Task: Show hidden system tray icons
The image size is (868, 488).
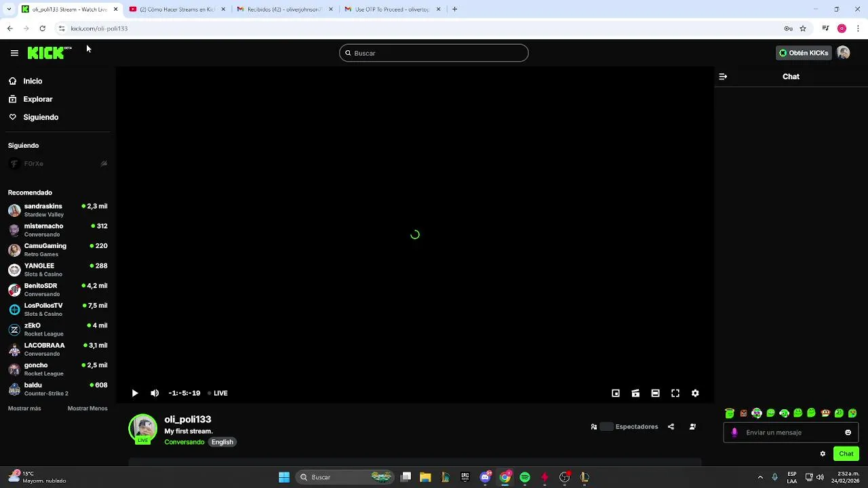Action: pyautogui.click(x=760, y=477)
